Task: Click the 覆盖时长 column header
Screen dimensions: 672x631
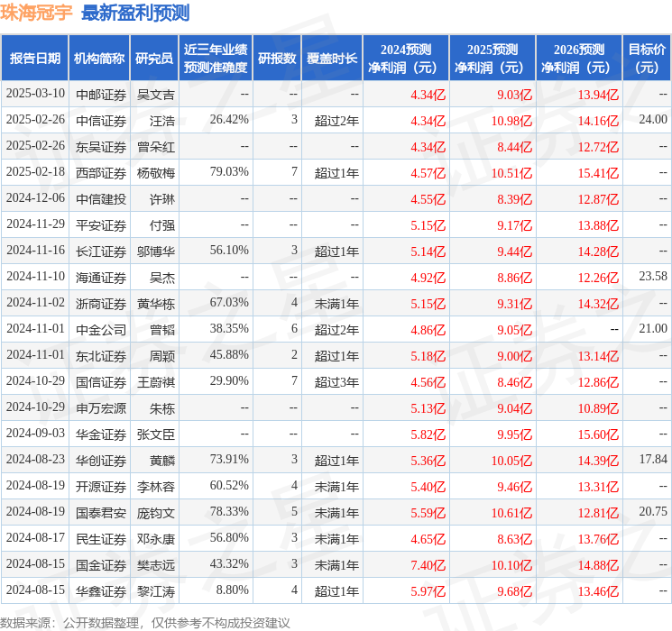Action: [331, 59]
